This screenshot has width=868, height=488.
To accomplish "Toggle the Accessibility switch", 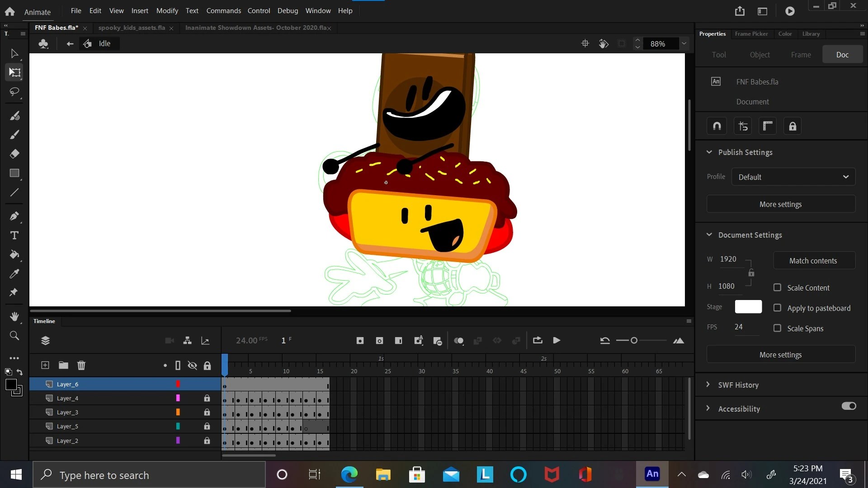I will 849,406.
